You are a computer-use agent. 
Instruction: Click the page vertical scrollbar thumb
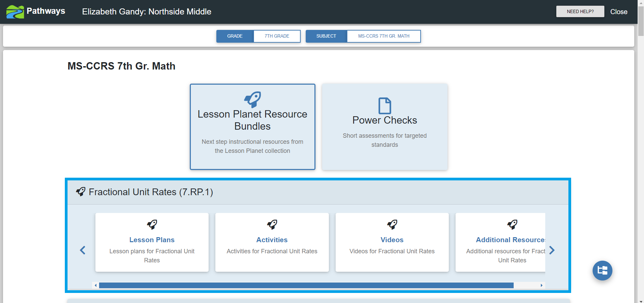pos(641,21)
